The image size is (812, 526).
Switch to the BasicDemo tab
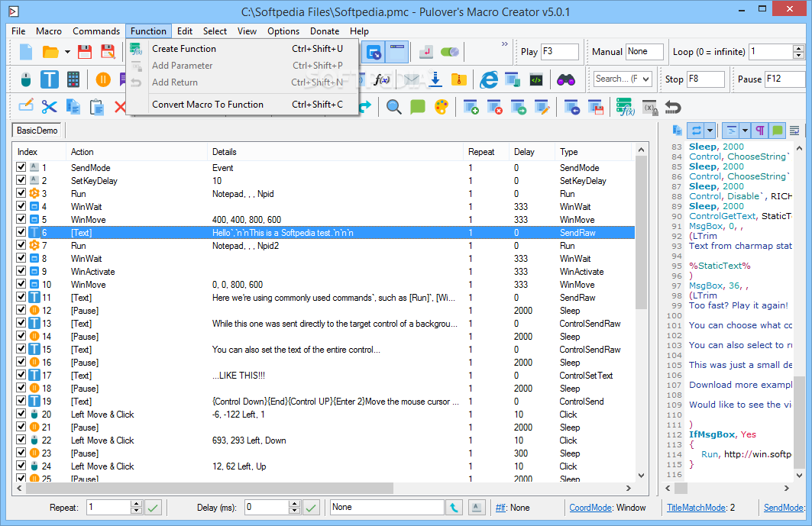tap(37, 131)
